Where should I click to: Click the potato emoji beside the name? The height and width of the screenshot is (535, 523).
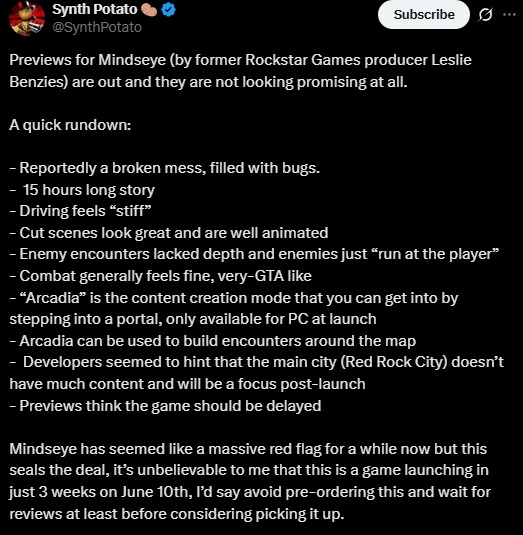[149, 10]
